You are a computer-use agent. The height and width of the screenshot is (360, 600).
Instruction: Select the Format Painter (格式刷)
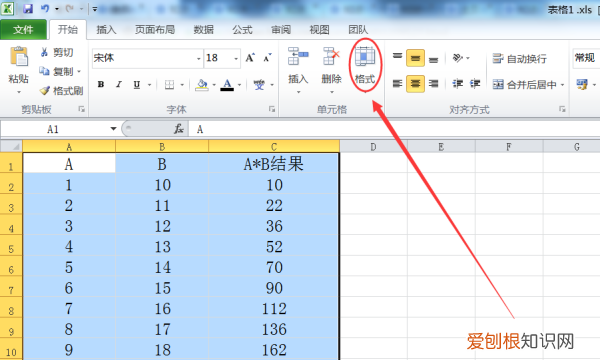pos(61,91)
